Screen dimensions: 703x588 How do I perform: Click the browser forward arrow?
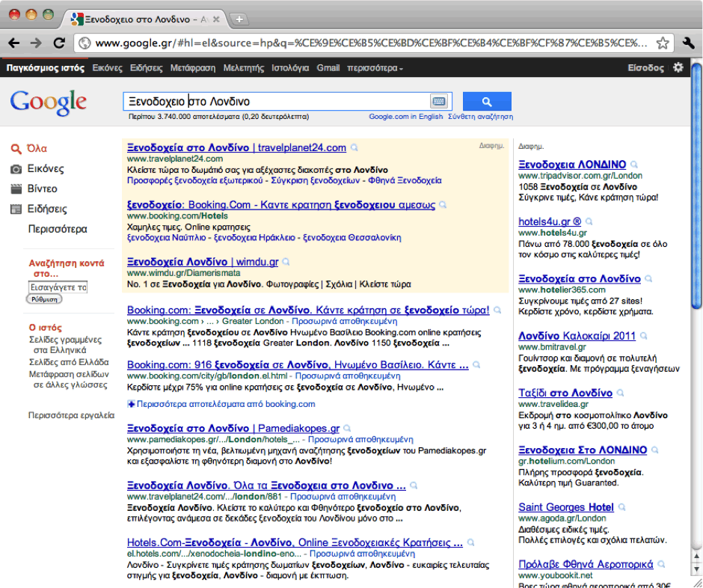(x=36, y=43)
